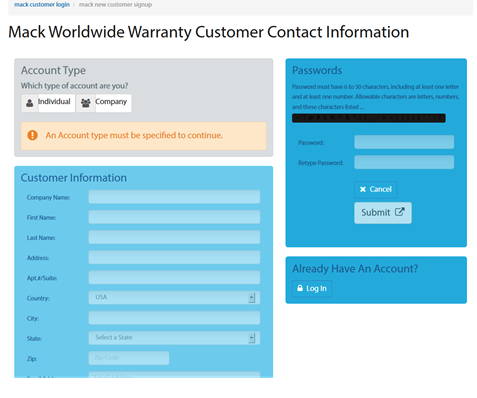477x398 pixels.
Task: Click the Zip Code input field
Action: pyautogui.click(x=129, y=358)
